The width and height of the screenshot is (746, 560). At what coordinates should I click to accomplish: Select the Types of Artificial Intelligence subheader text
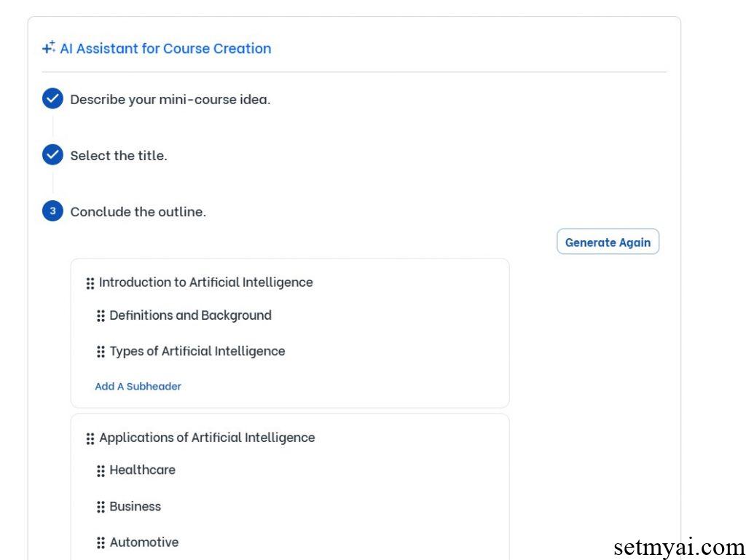tap(197, 351)
